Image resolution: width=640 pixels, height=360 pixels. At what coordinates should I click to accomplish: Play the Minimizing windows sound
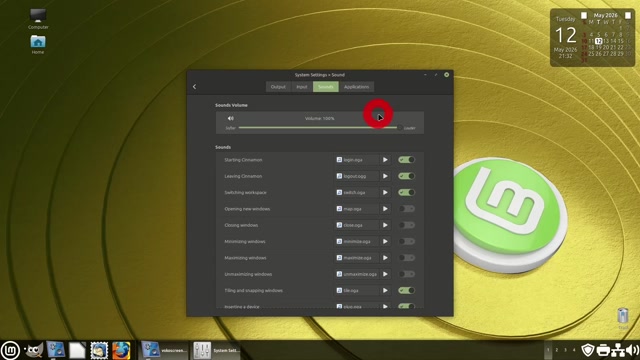click(385, 241)
